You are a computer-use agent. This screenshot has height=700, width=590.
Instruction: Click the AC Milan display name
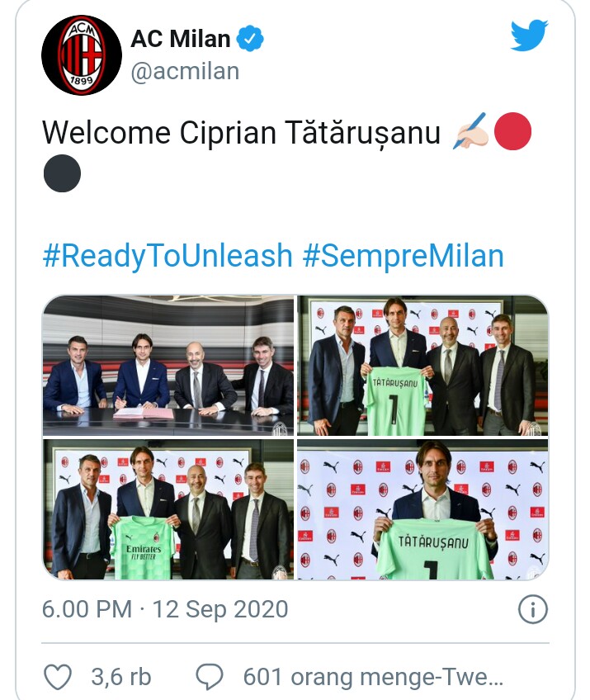point(181,39)
